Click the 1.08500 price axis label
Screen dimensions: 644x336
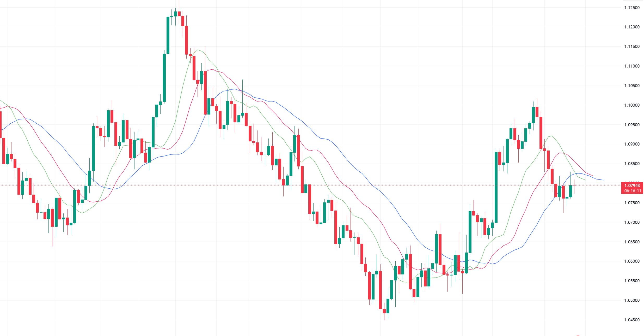tap(632, 164)
